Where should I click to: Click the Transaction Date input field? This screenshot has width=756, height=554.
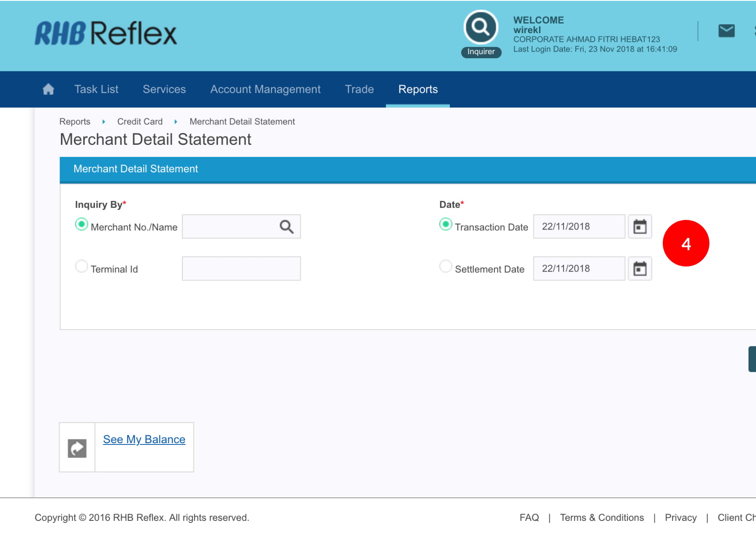[579, 227]
